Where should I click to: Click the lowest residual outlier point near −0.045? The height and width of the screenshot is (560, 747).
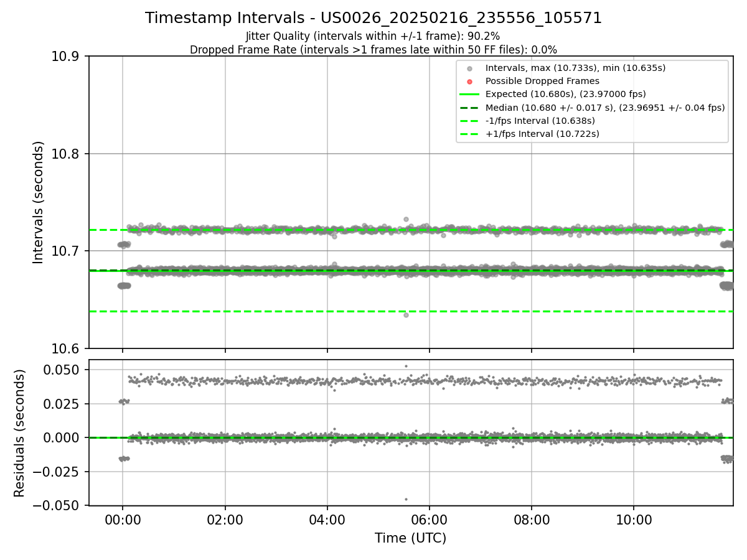(x=406, y=499)
